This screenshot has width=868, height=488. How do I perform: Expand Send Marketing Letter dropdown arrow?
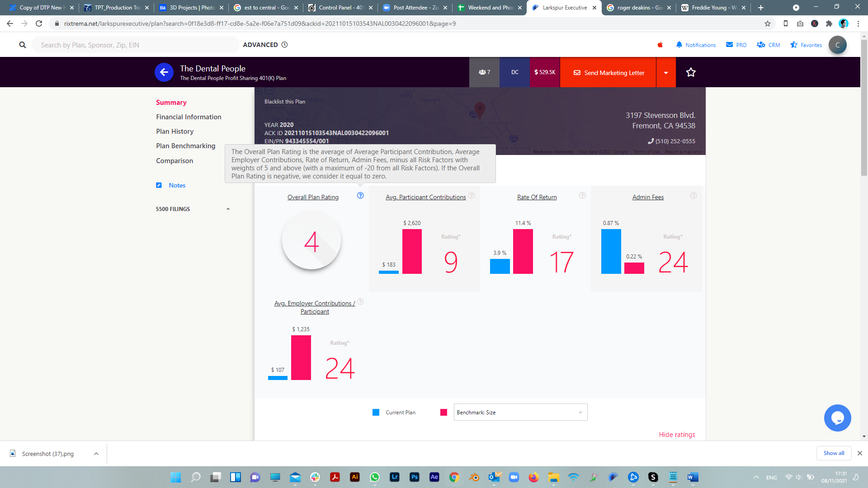(666, 73)
